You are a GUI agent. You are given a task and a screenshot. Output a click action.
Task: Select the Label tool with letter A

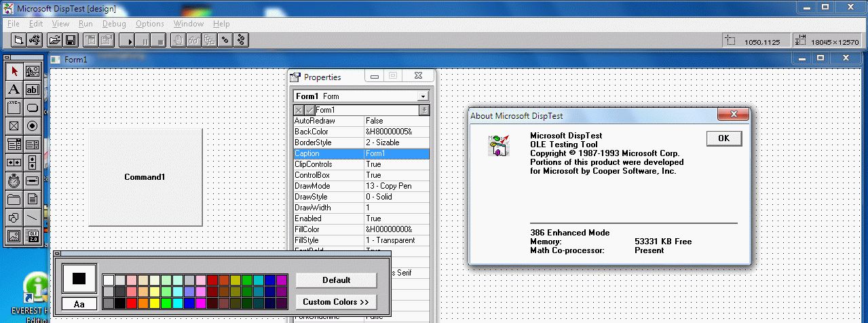click(14, 89)
